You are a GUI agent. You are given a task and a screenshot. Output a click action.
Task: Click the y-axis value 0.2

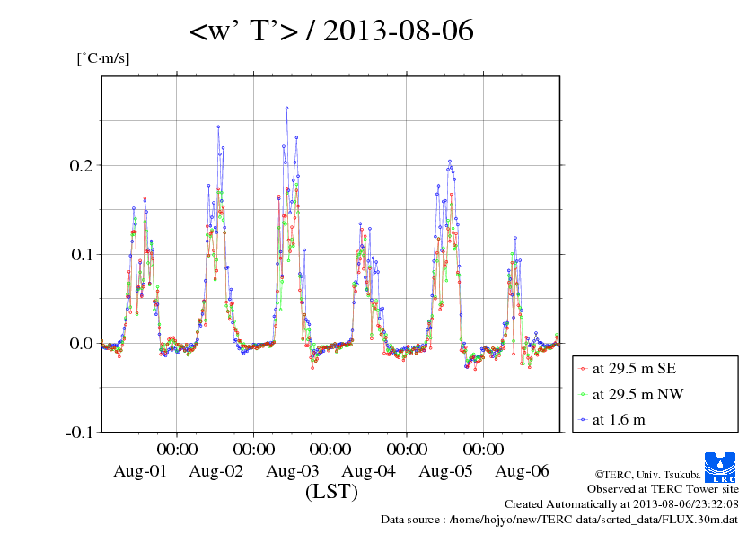[81, 165]
